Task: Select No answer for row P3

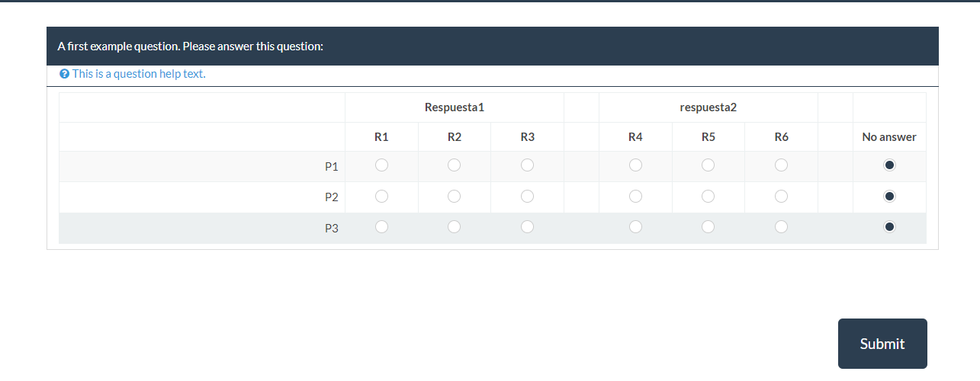Action: coord(889,226)
